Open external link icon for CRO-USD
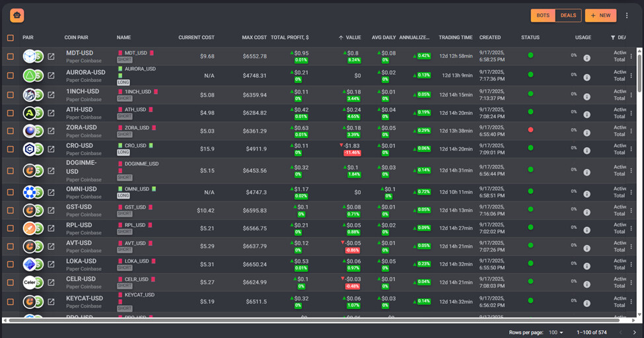 coord(51,149)
